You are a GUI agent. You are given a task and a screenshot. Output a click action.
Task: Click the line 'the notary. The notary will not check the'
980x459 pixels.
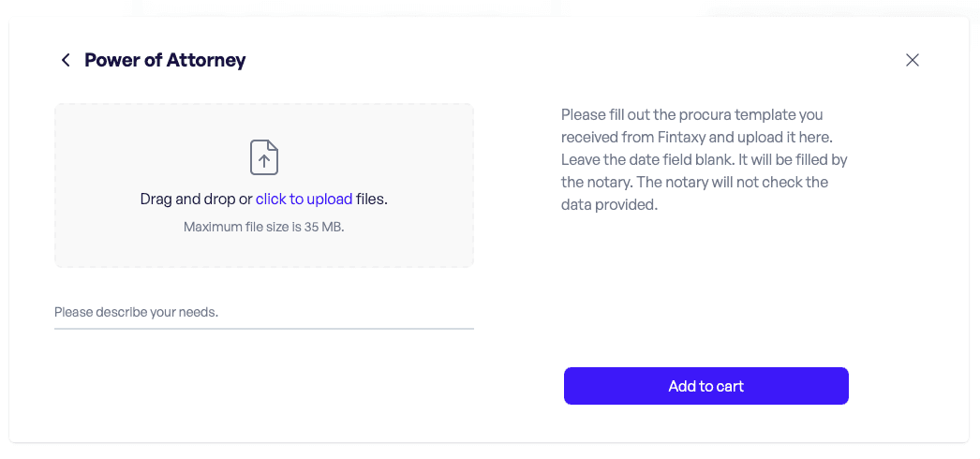click(694, 182)
